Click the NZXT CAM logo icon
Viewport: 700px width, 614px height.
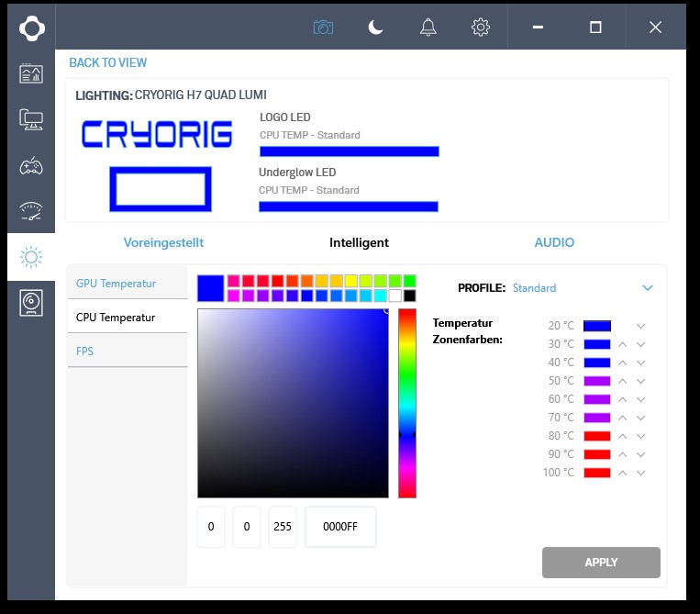[x=32, y=28]
